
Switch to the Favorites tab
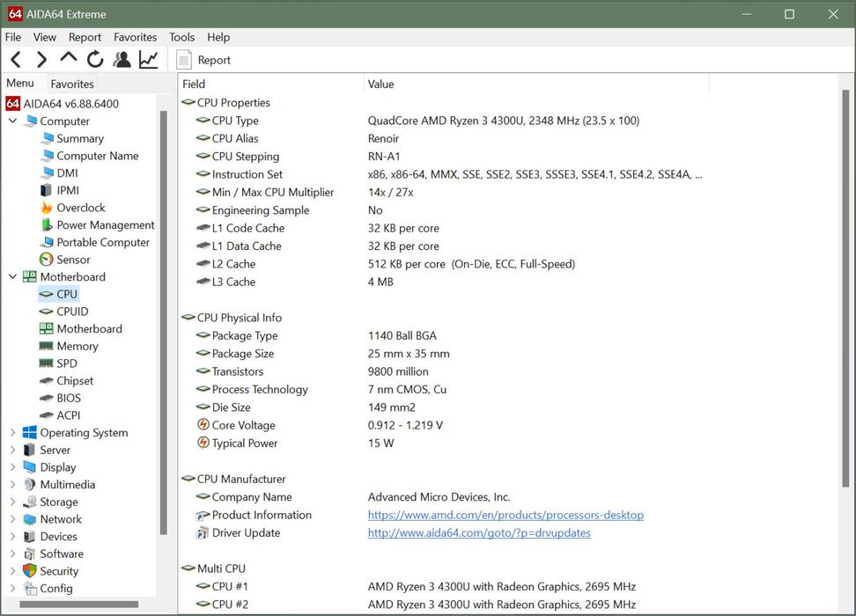[72, 84]
